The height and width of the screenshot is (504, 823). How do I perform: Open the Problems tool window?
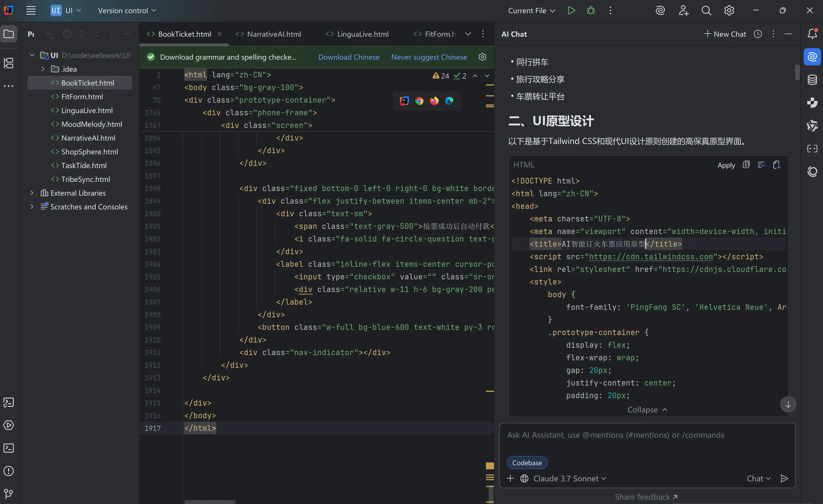tap(9, 471)
